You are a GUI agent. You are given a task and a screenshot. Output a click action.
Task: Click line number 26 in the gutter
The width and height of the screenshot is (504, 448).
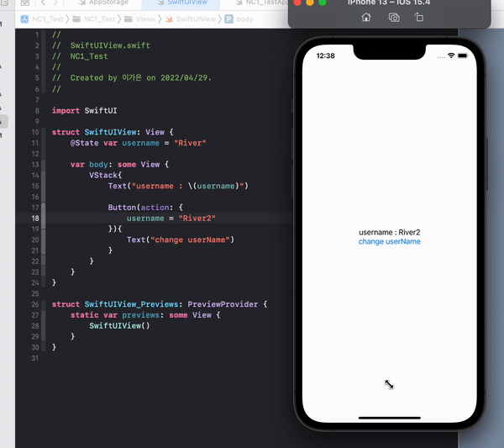tap(35, 304)
